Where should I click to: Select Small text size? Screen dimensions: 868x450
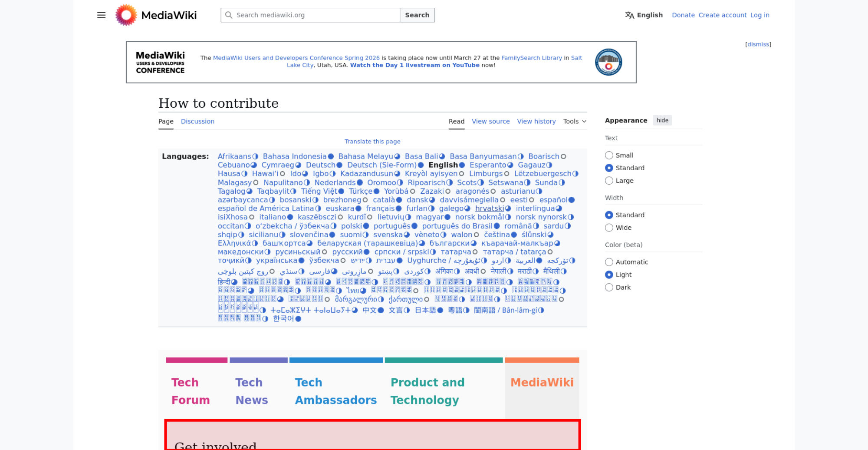tap(609, 156)
